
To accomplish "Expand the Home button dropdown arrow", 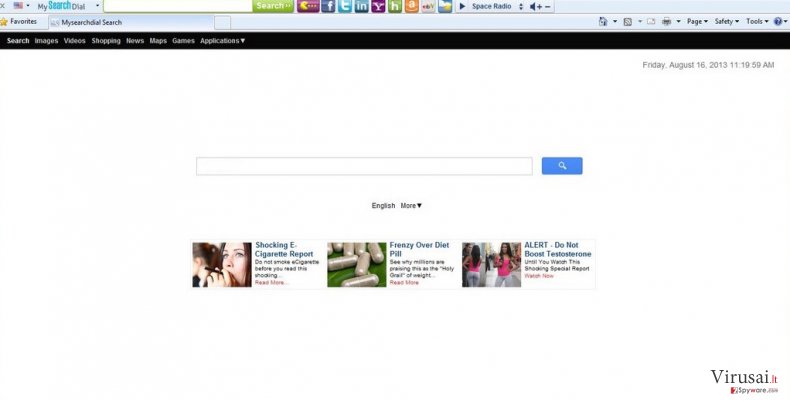I will pos(615,22).
